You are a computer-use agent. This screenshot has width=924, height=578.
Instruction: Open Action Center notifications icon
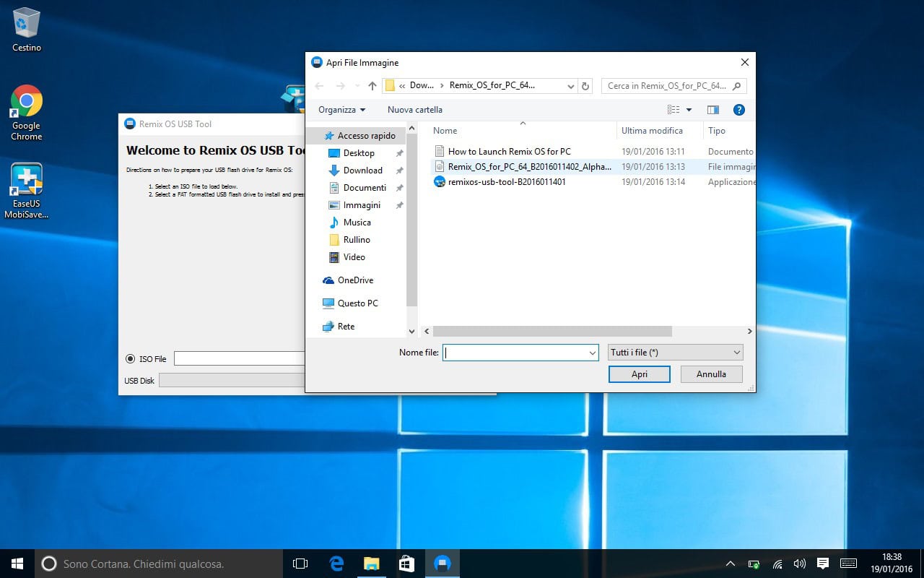click(822, 564)
